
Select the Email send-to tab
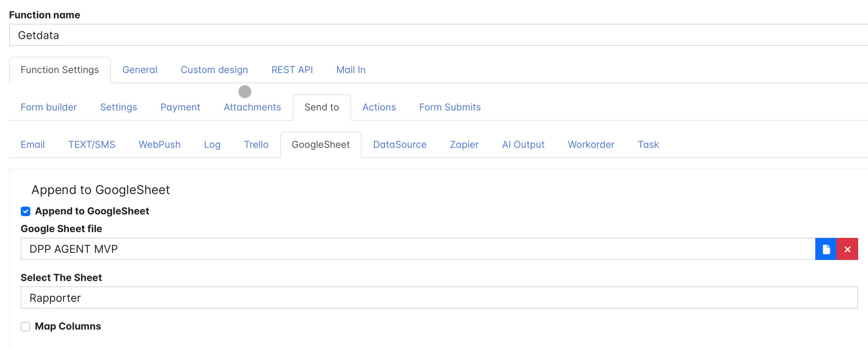point(33,144)
